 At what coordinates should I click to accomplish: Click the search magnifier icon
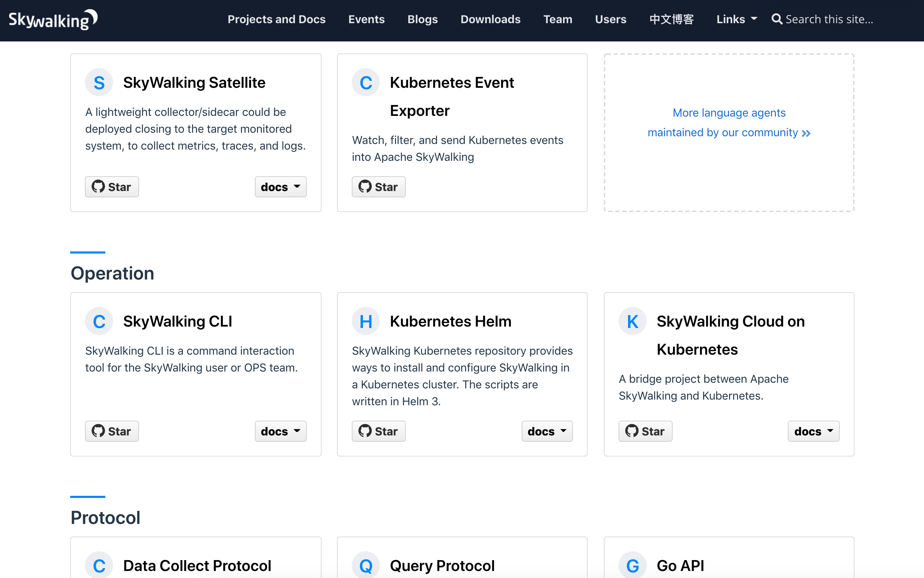pos(777,19)
